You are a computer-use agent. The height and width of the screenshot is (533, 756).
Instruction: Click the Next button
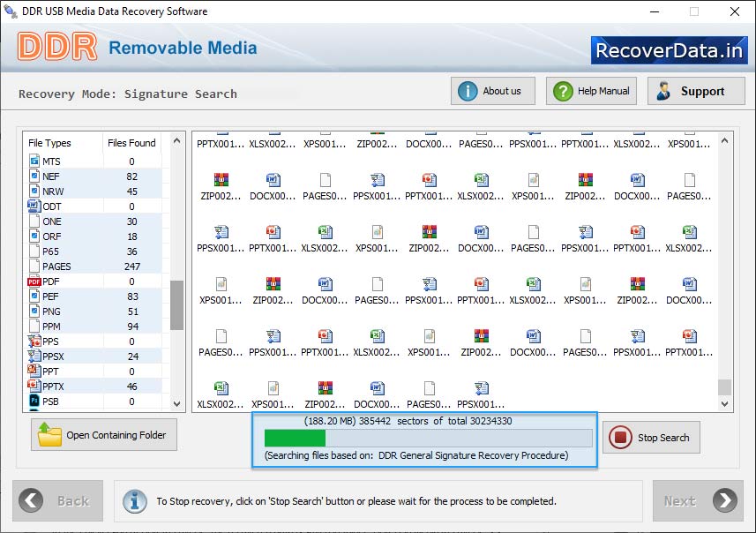coord(698,500)
